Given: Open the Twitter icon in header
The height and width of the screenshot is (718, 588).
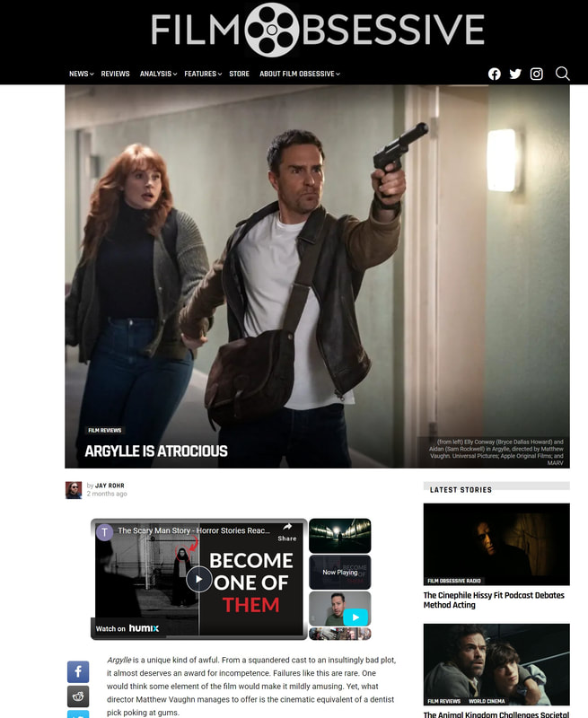Looking at the screenshot, I should click(515, 74).
